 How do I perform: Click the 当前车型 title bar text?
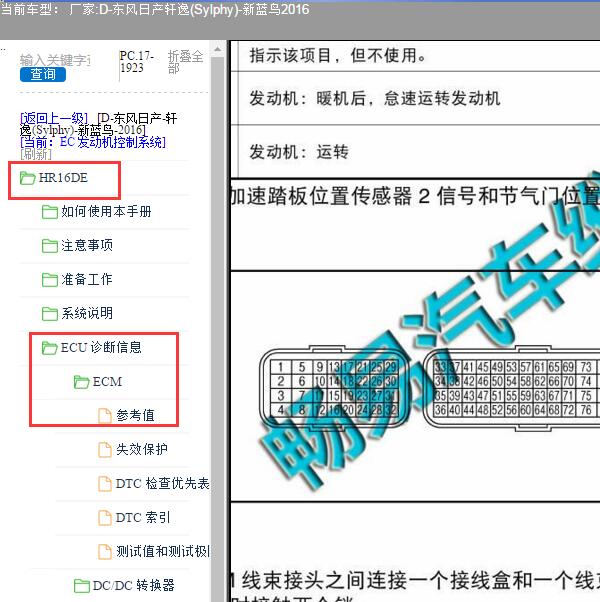[x=155, y=9]
